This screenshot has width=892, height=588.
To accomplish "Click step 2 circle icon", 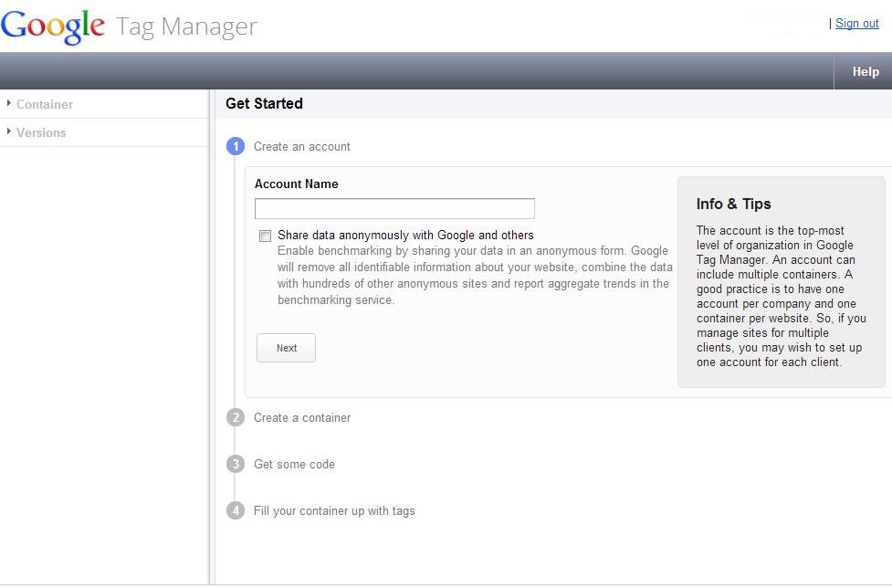I will coord(236,417).
